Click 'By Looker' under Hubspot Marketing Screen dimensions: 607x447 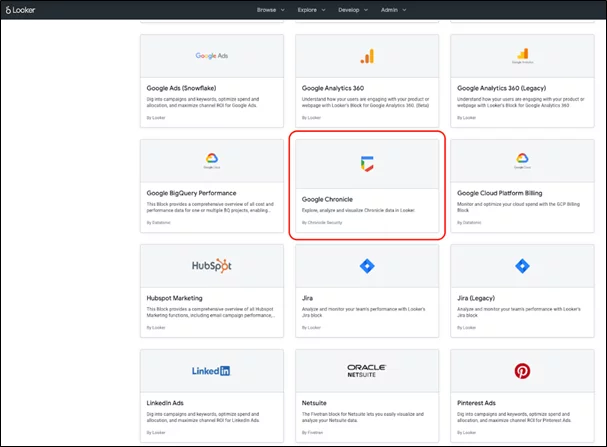click(156, 327)
